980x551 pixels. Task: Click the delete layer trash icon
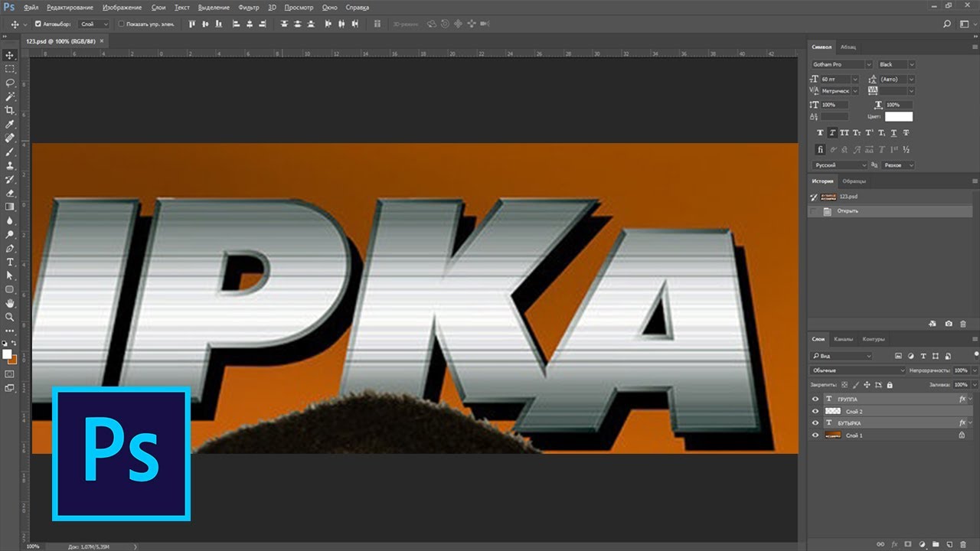tap(962, 544)
